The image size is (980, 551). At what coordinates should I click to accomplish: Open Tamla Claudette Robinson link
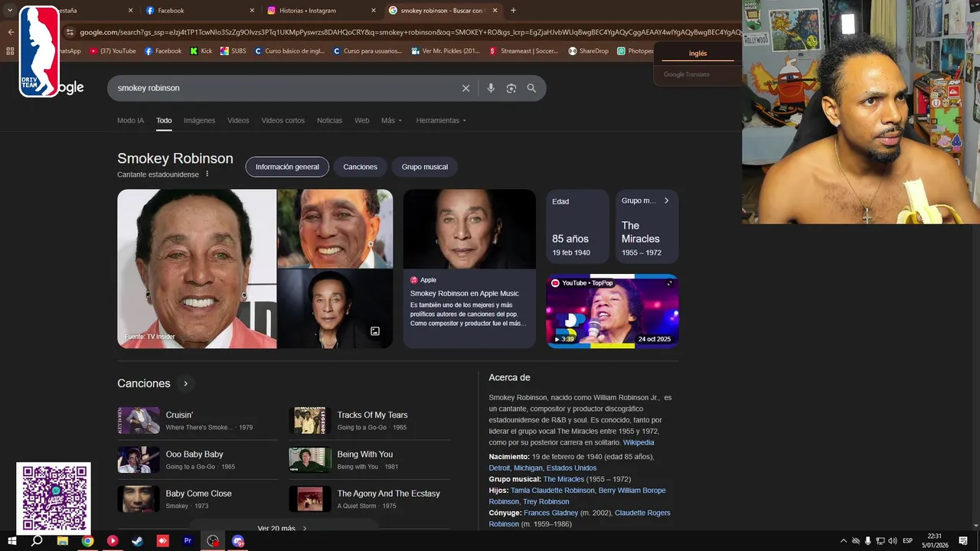tap(553, 491)
